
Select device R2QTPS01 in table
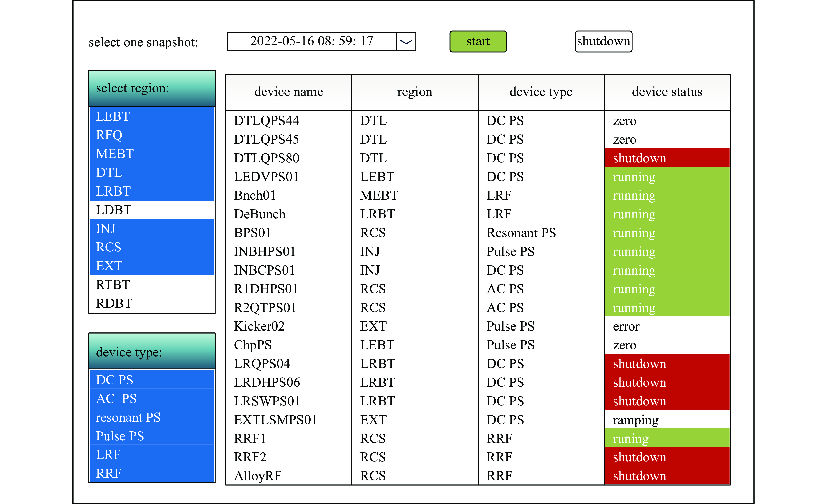(x=265, y=307)
